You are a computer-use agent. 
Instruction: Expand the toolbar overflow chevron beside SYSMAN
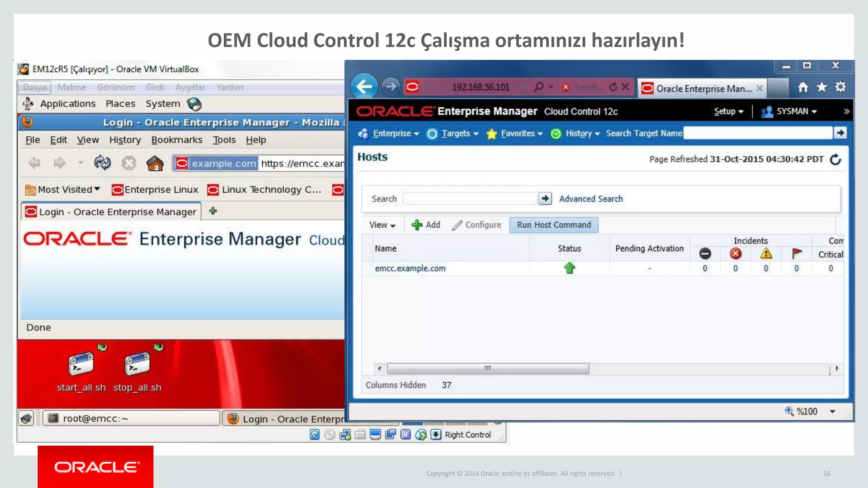tap(846, 111)
